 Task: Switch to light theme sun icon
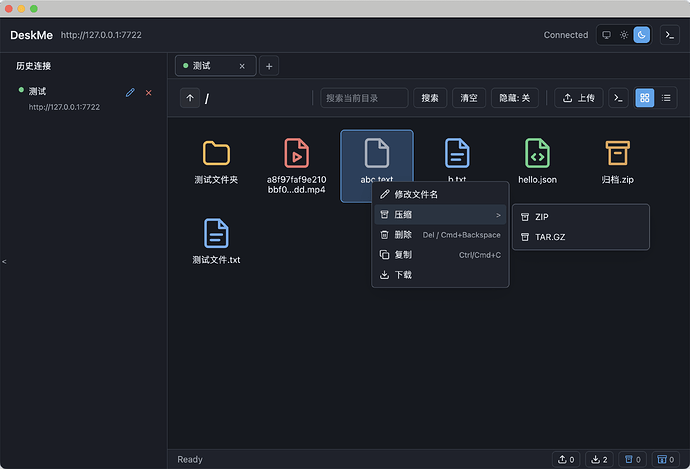click(624, 35)
